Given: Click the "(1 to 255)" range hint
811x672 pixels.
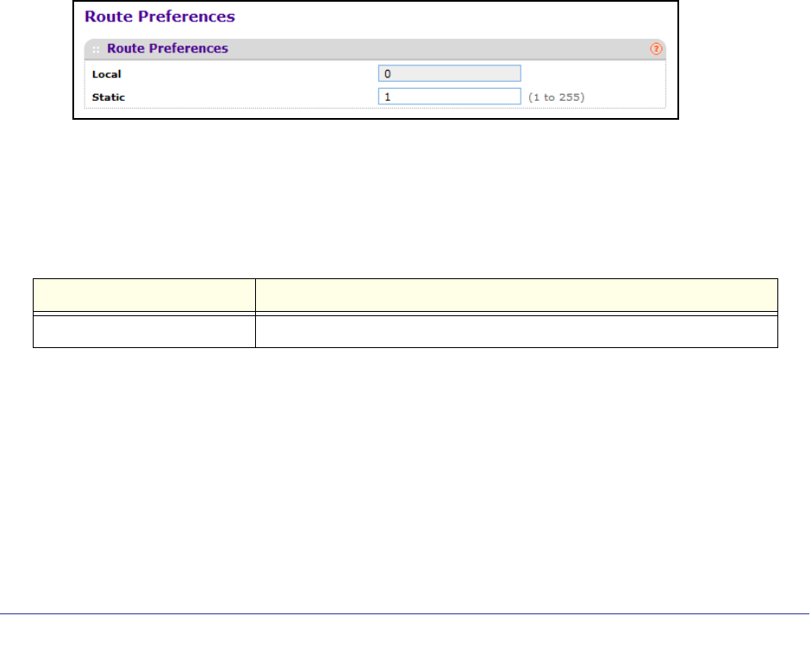Looking at the screenshot, I should (557, 97).
